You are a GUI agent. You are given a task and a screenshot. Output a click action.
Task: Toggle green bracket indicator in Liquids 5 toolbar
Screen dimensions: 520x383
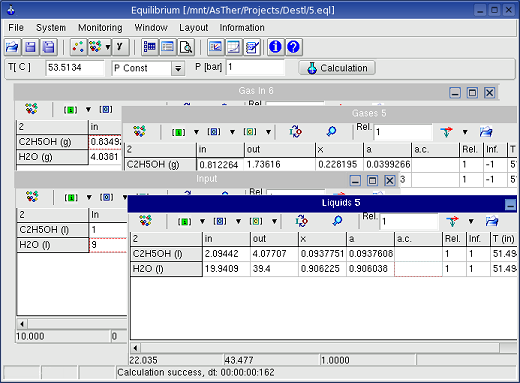(x=184, y=222)
